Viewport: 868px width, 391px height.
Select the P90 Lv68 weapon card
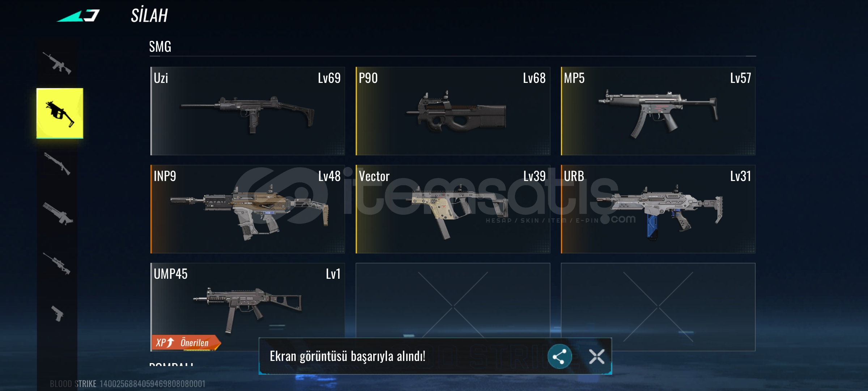coord(453,111)
